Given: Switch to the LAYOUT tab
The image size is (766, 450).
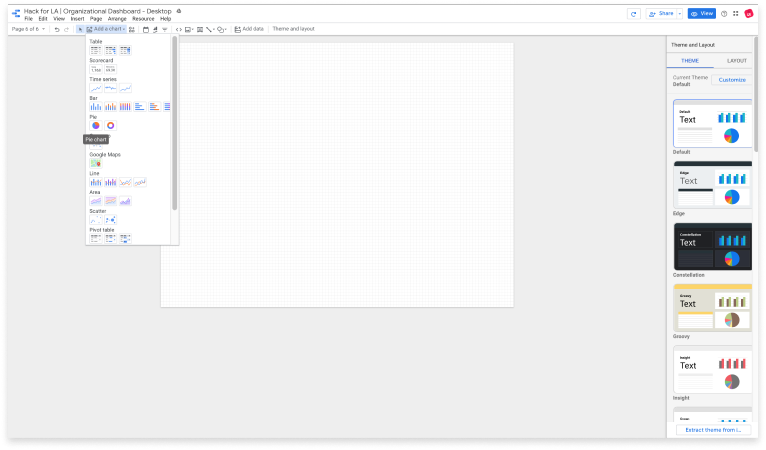Looking at the screenshot, I should click(x=736, y=60).
